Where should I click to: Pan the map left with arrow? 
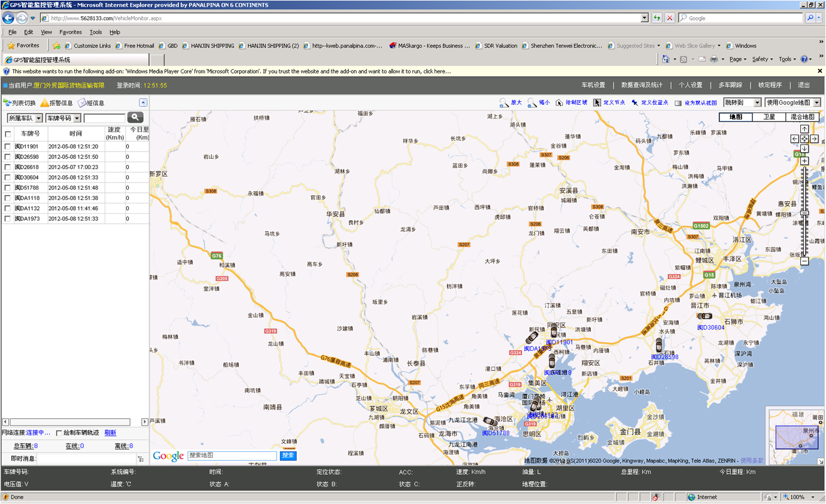[795, 139]
